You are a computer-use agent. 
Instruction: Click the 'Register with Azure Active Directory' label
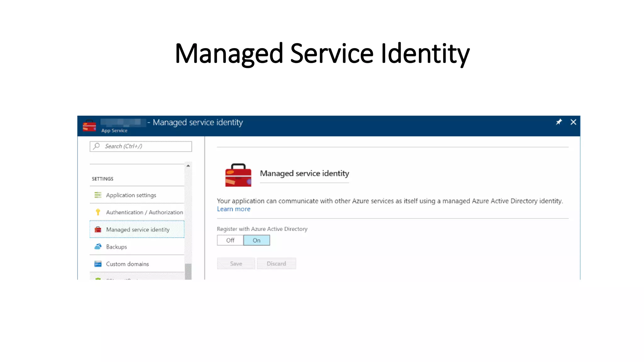click(x=262, y=229)
